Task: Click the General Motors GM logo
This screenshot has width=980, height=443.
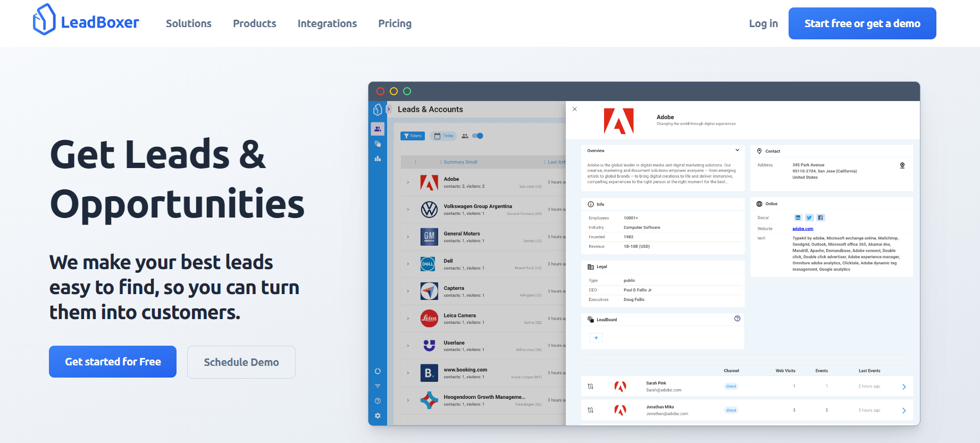Action: (429, 237)
